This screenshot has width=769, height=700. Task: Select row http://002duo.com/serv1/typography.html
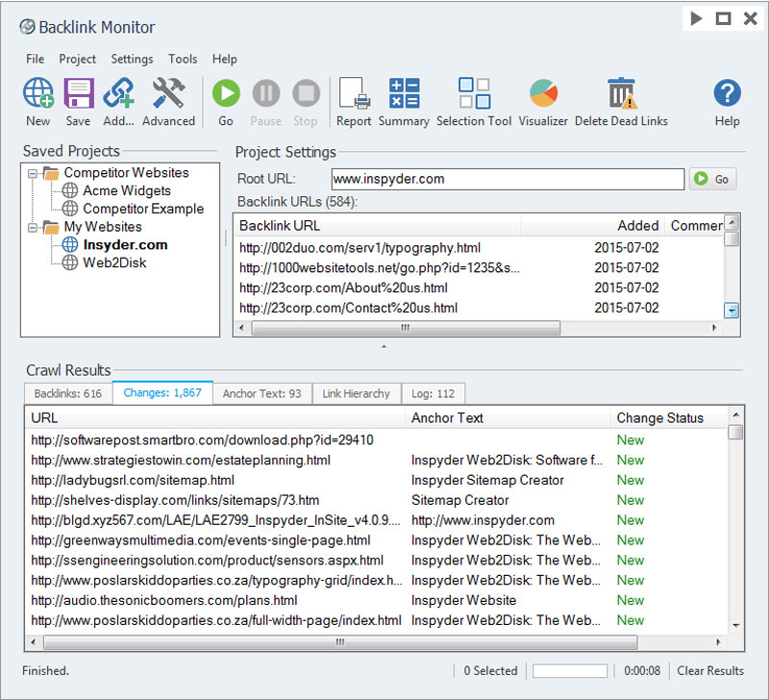(x=479, y=248)
